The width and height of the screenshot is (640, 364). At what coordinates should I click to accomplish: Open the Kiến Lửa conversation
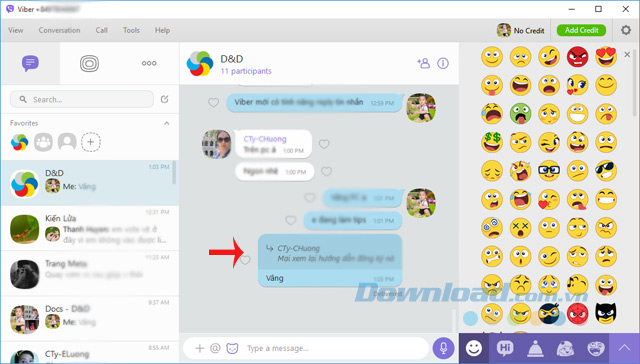click(x=89, y=229)
